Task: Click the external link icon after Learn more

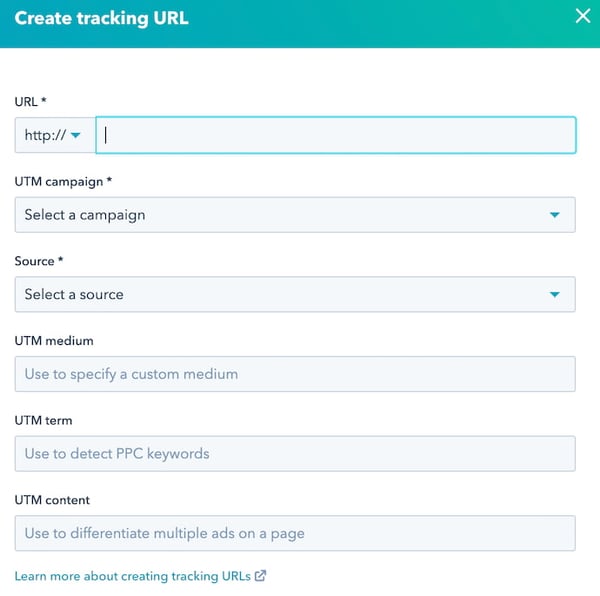Action: point(261,576)
